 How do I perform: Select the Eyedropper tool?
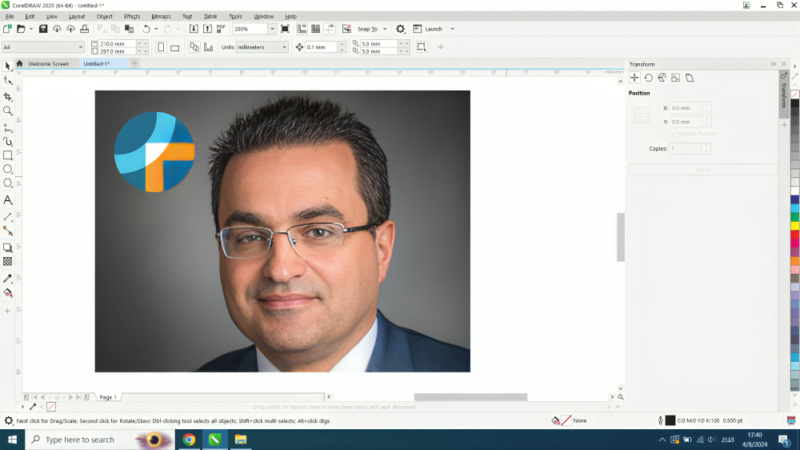tap(8, 278)
